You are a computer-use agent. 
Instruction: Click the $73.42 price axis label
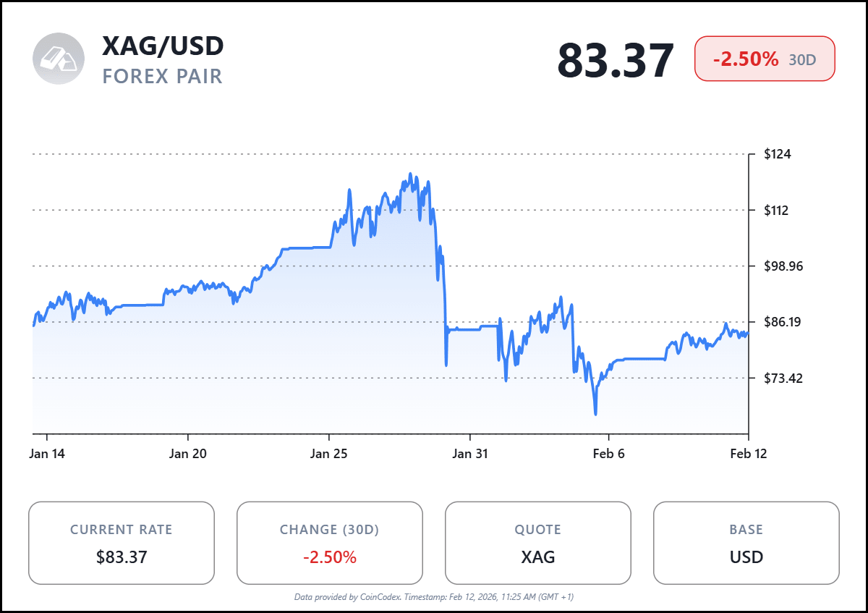pos(783,378)
